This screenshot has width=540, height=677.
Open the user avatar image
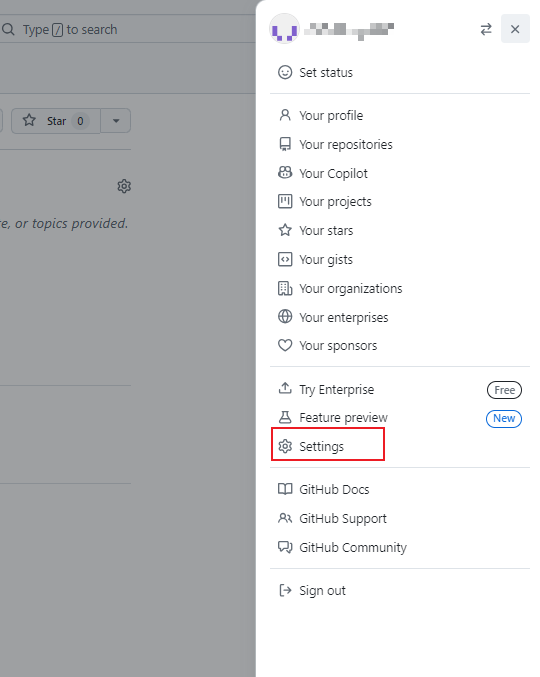284,29
